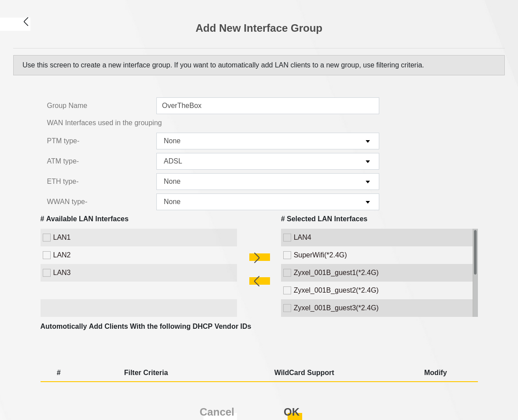The image size is (518, 420).
Task: Check the LAN1 checkbox
Action: [47, 238]
